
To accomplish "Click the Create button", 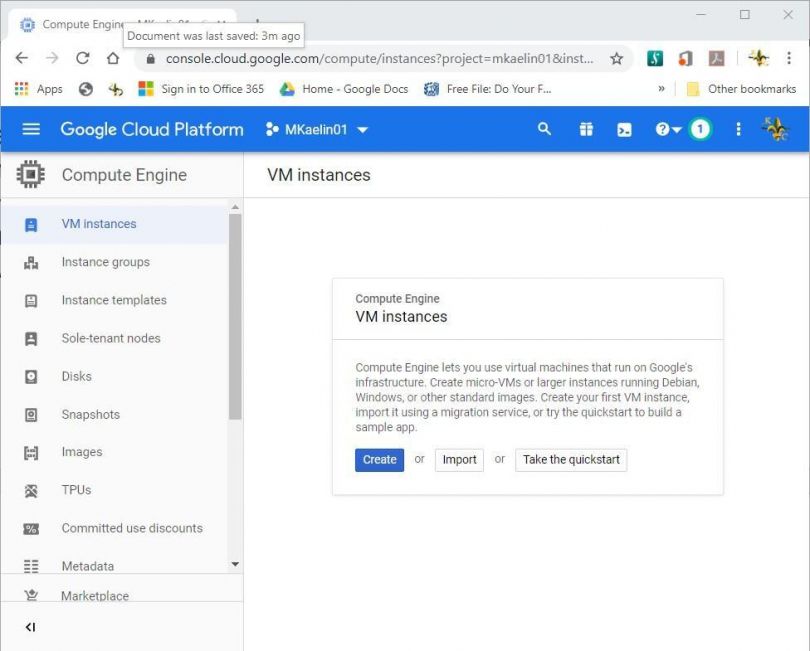I will pyautogui.click(x=379, y=460).
